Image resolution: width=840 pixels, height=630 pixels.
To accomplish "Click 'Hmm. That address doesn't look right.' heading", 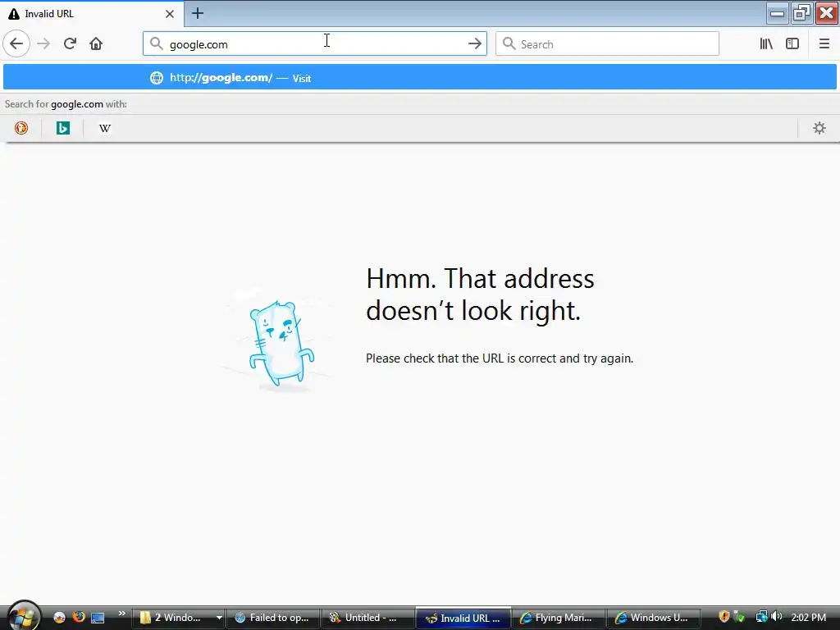I will [480, 294].
